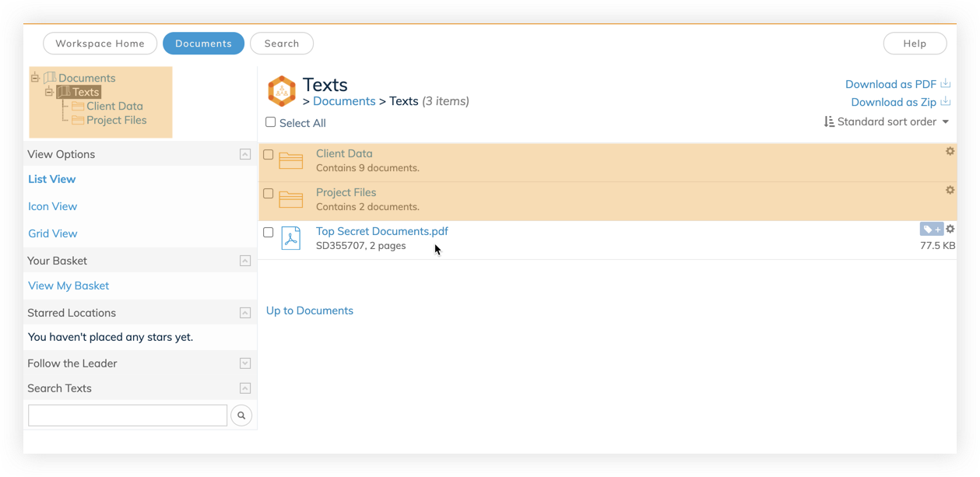
Task: Click the 'You haven't placed any stars yet.' text
Action: [x=111, y=337]
